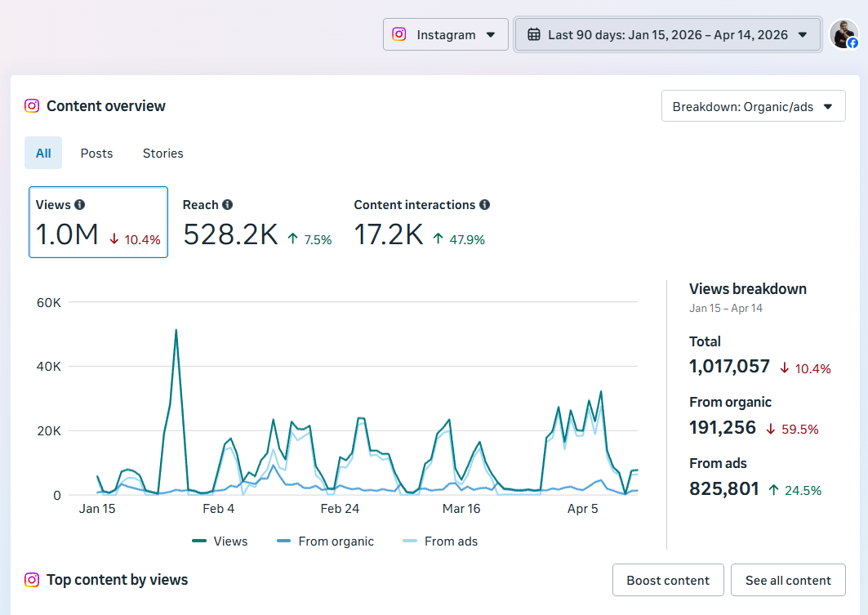The height and width of the screenshot is (615, 868).
Task: Click the Instagram logo in the platform selector
Action: tap(399, 34)
